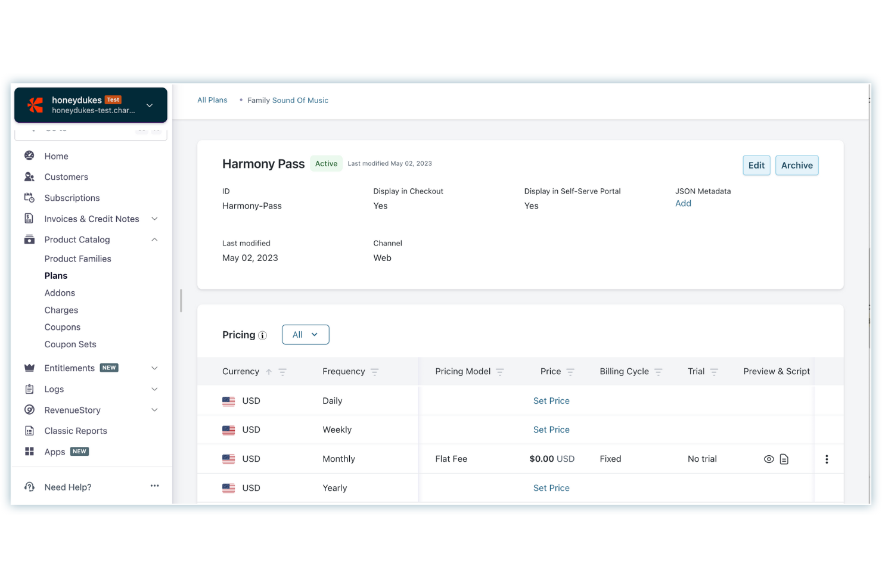Click the sidebar collapse handle
The image size is (882, 588).
(x=181, y=301)
